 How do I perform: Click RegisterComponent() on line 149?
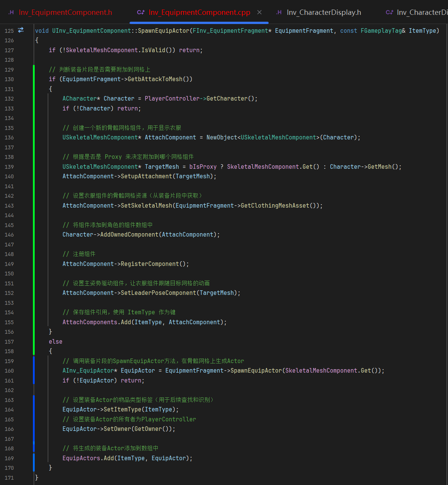(x=153, y=264)
